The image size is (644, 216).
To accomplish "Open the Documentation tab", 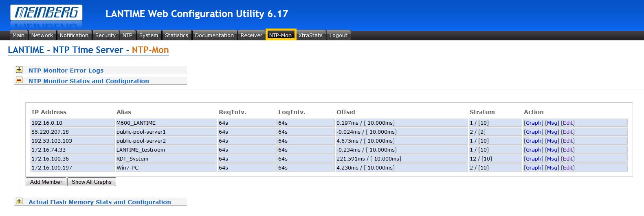I will [214, 35].
